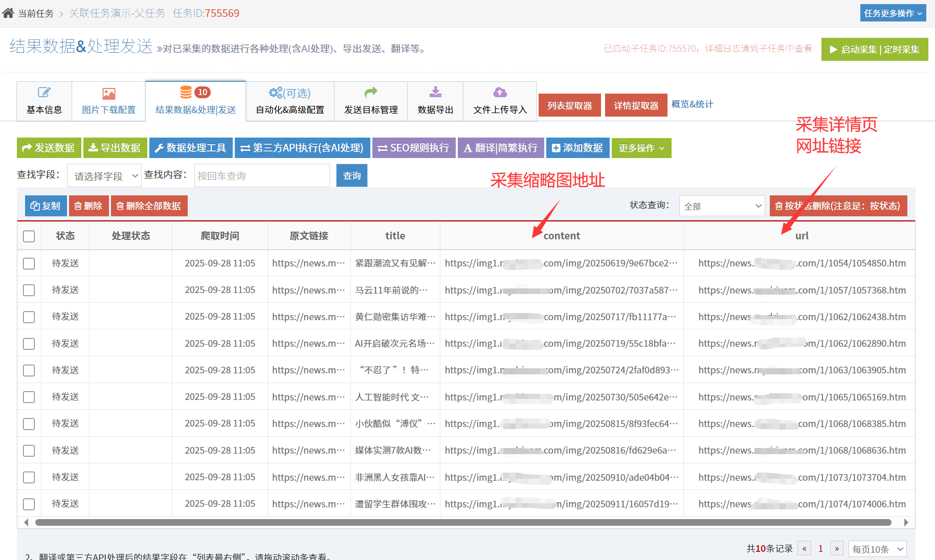935x560 pixels.
Task: Click the 图片下载配置 picture icon
Action: coord(108,94)
